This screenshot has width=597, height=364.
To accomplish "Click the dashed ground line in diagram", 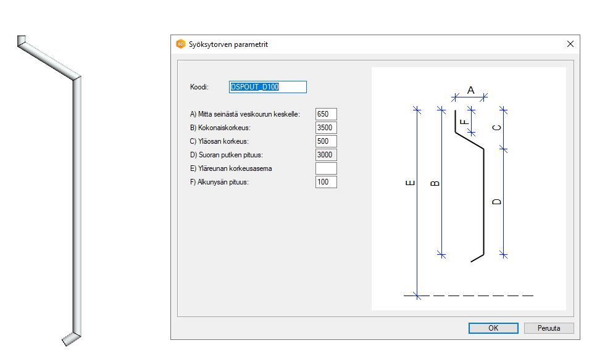I will coord(469,296).
